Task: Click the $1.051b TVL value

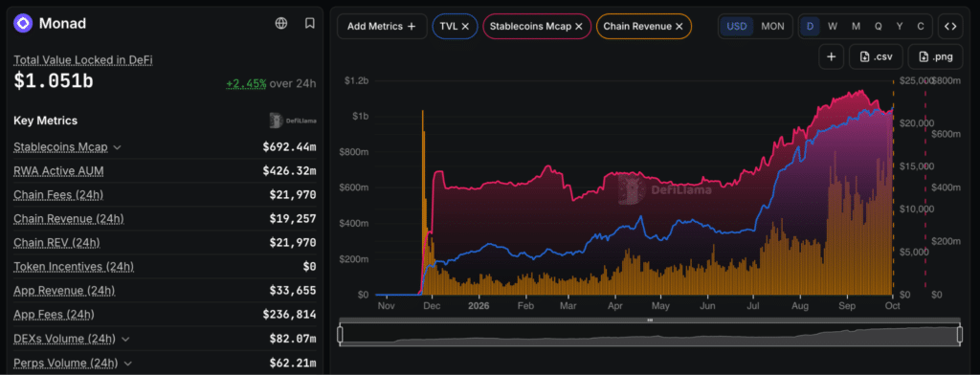Action: (54, 80)
